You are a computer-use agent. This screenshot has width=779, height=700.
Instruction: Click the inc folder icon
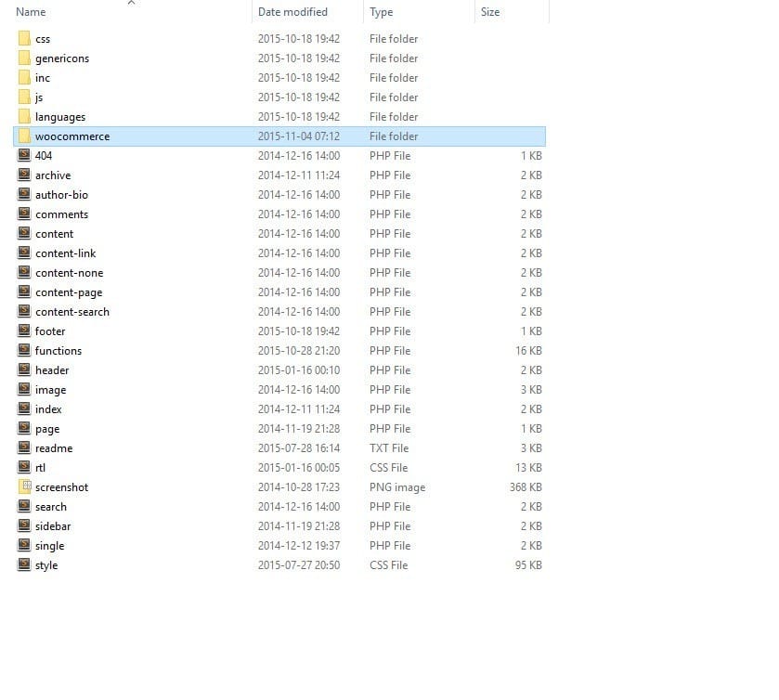point(24,77)
